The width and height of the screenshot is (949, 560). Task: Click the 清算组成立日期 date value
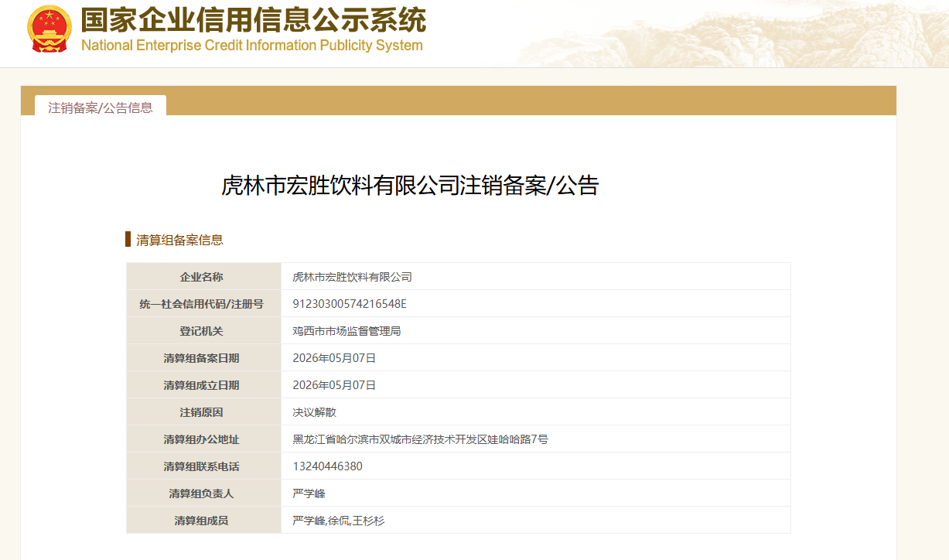click(x=334, y=385)
